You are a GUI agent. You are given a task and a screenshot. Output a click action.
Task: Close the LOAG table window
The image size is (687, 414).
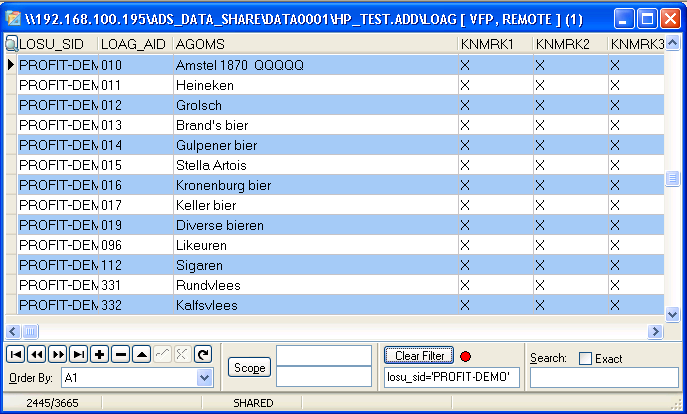coord(670,19)
